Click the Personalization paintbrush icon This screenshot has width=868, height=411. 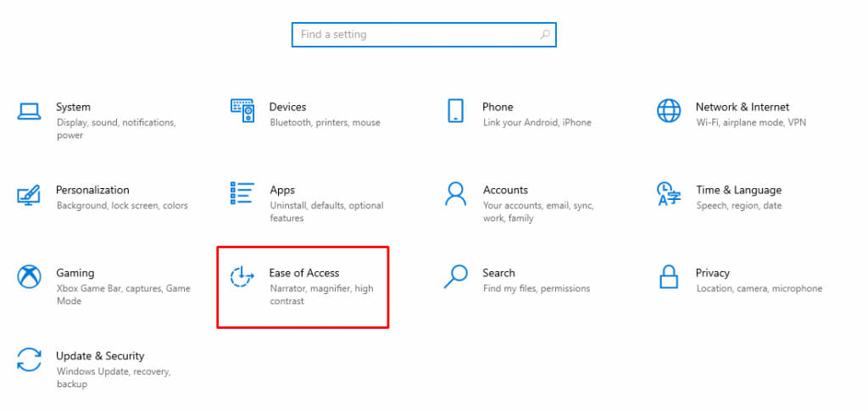[29, 194]
